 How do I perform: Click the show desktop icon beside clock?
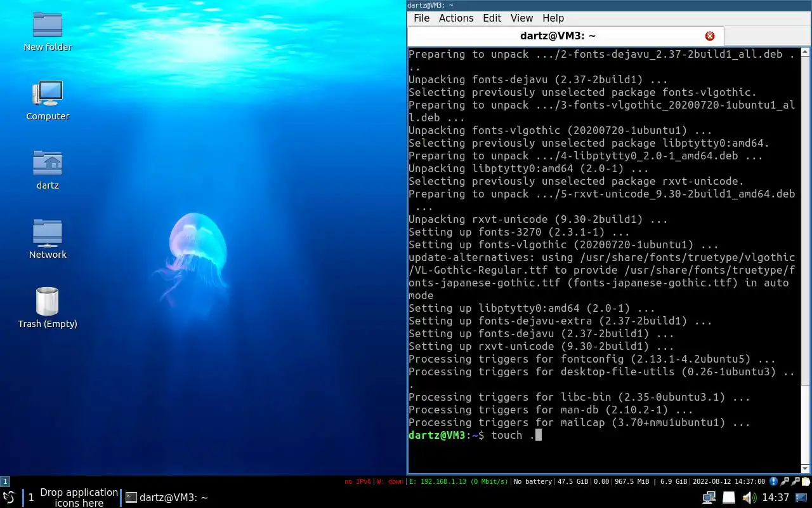coord(801,498)
